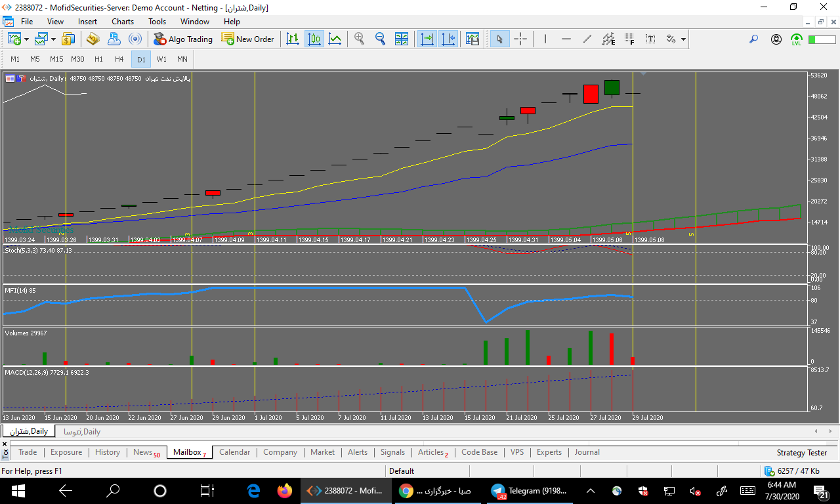840x504 pixels.
Task: Select the horizontal line drawing tool
Action: tap(566, 39)
